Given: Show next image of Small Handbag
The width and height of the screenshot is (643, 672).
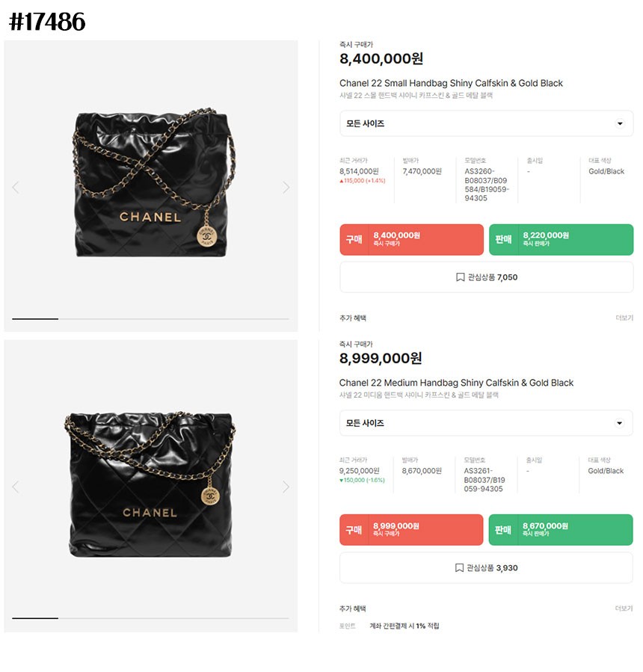Looking at the screenshot, I should [286, 188].
